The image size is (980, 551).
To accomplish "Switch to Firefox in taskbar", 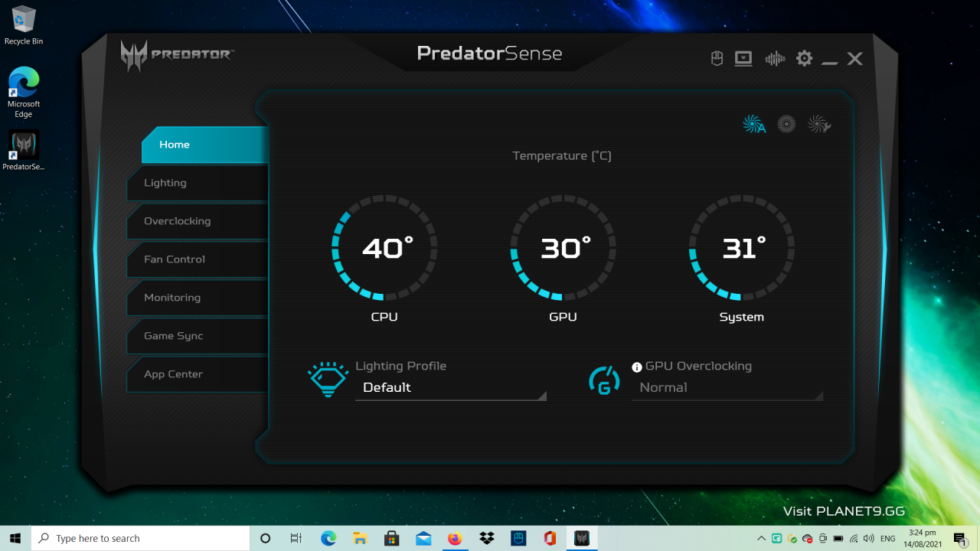I will pos(455,539).
